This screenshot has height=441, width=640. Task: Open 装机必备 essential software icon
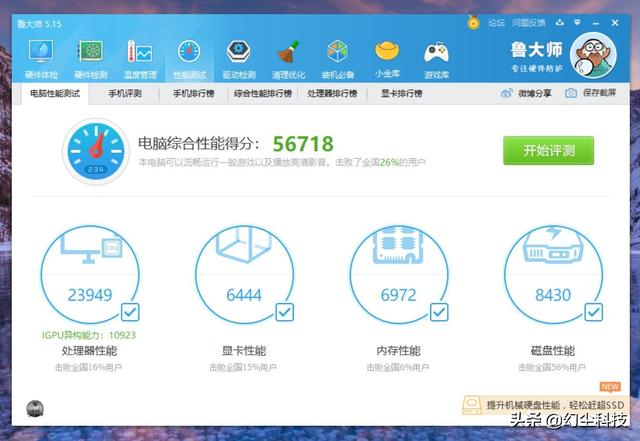(x=338, y=59)
